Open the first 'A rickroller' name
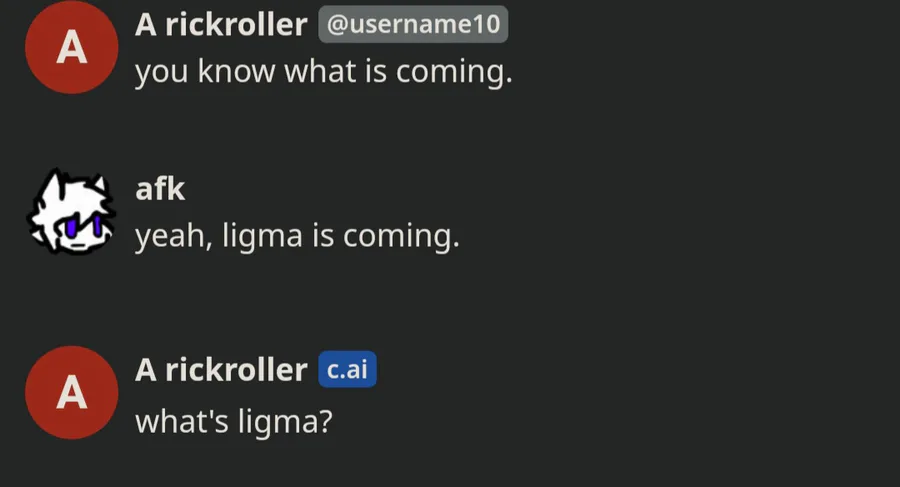Image resolution: width=900 pixels, height=487 pixels. pos(221,25)
